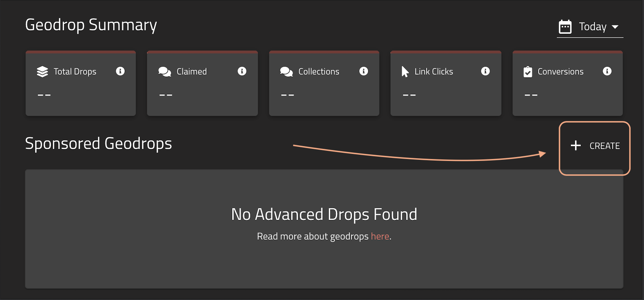Open the Today date range dropdown
This screenshot has width=644, height=300.
tap(590, 27)
